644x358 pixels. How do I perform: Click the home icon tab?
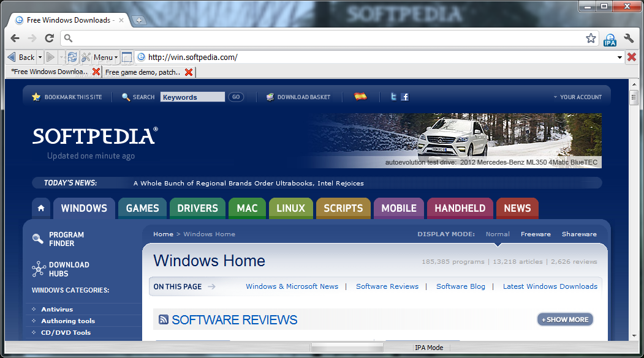(x=41, y=208)
